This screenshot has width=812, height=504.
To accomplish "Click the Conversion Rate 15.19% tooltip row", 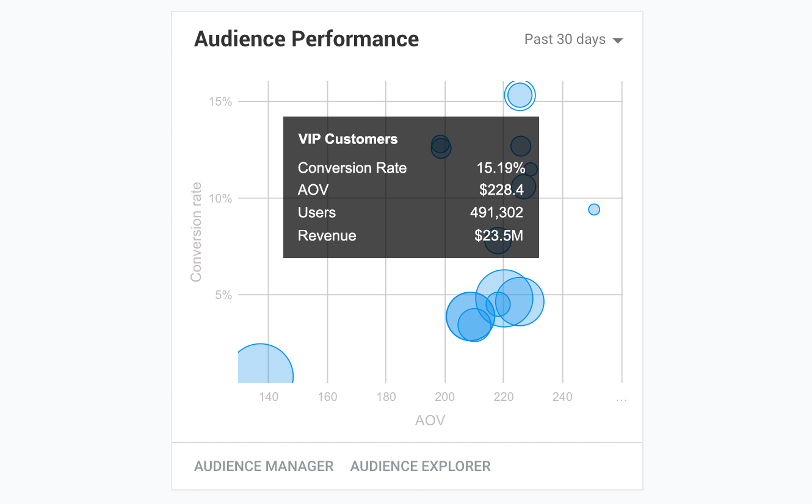I will tap(410, 168).
